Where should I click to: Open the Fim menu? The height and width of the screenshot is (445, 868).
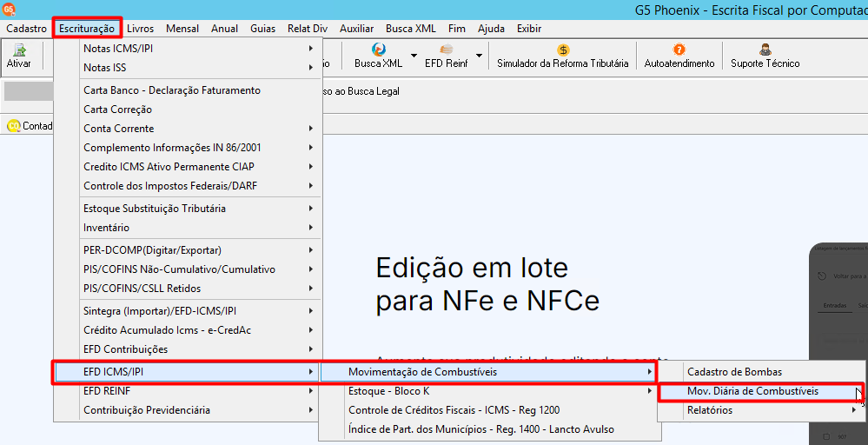click(x=457, y=28)
